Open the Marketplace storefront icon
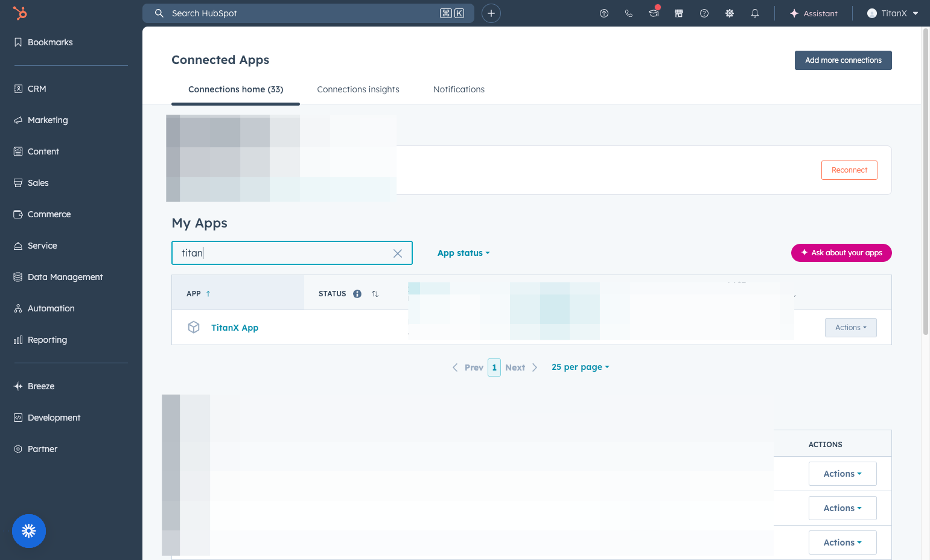The width and height of the screenshot is (930, 560). (679, 13)
